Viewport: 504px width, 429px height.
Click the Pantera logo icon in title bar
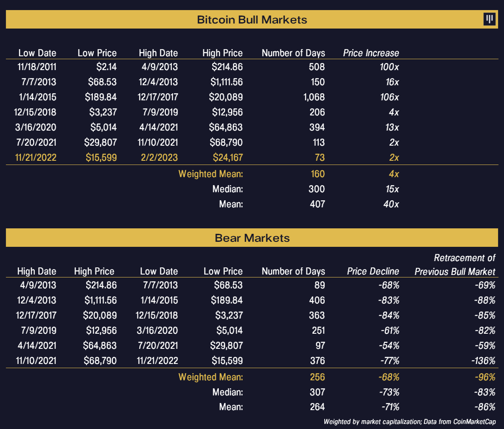click(489, 19)
